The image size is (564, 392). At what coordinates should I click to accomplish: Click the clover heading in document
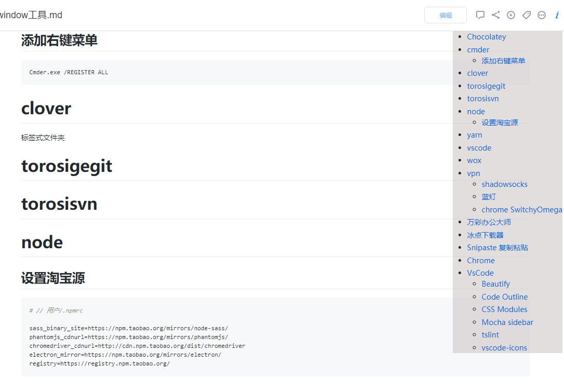coord(46,108)
